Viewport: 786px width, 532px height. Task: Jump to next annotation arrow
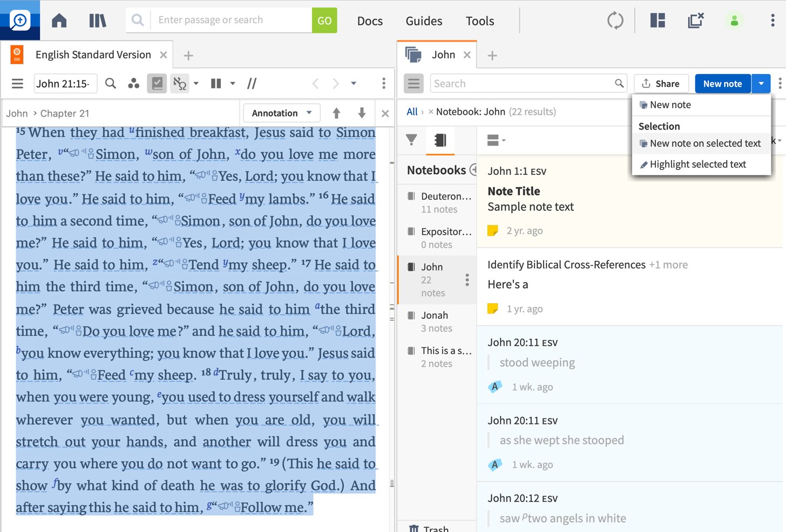click(x=362, y=113)
